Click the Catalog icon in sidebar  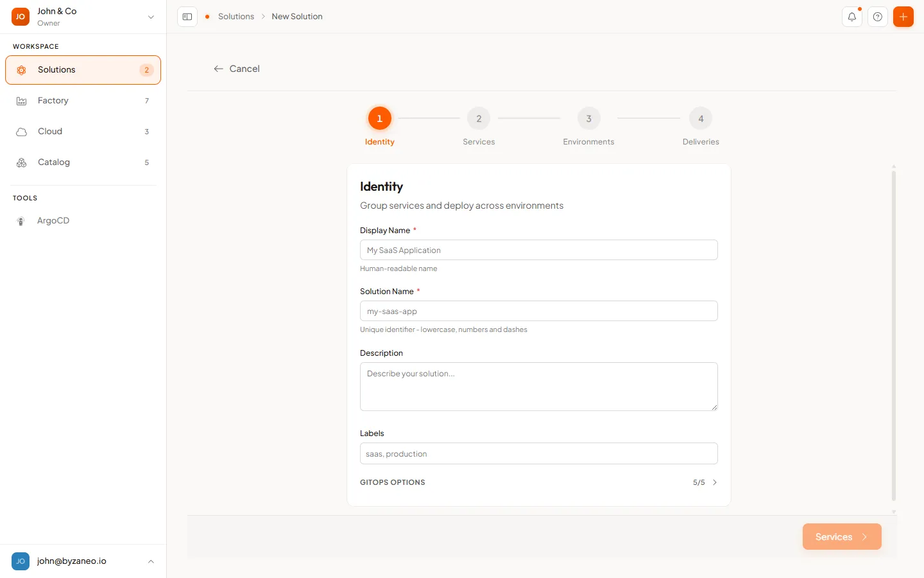point(21,162)
